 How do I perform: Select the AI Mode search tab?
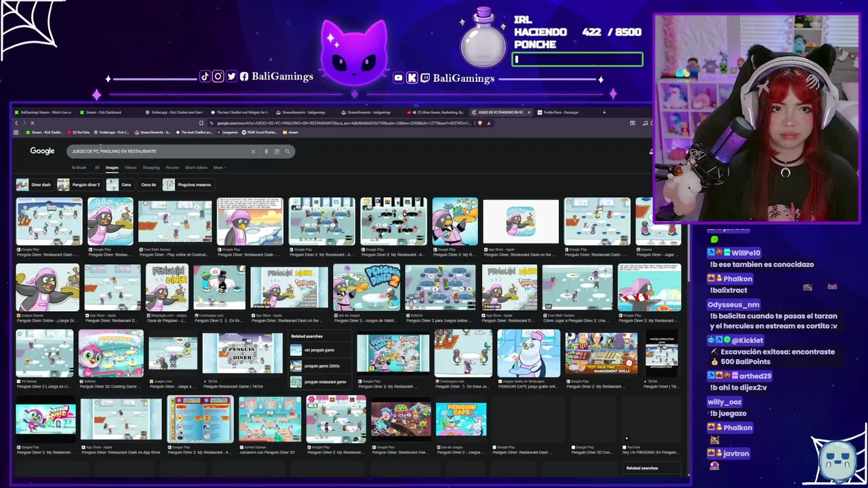79,167
